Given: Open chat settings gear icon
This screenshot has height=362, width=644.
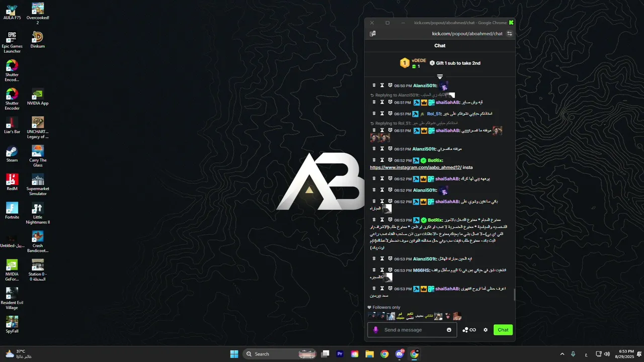Looking at the screenshot, I should tap(486, 330).
